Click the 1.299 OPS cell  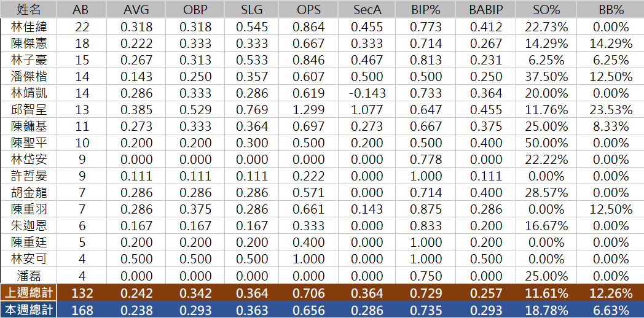pos(308,110)
